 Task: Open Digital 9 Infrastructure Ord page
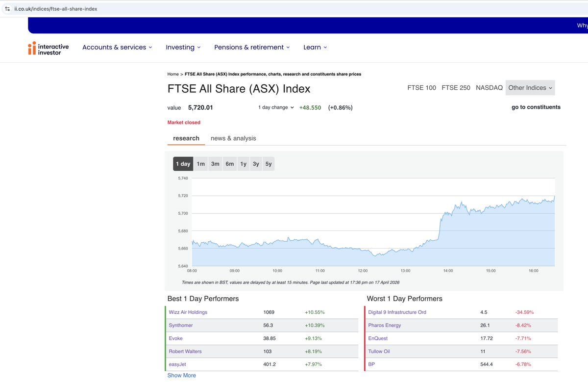click(x=397, y=312)
